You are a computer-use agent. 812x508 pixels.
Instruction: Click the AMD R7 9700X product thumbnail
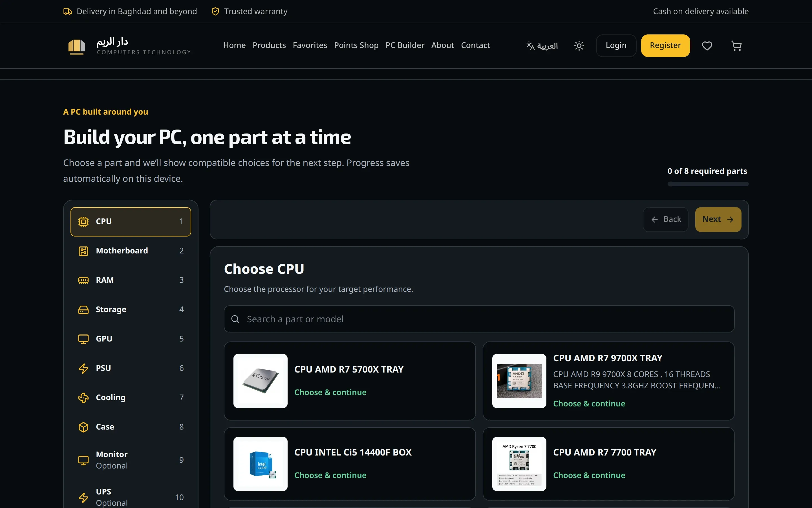pos(519,381)
